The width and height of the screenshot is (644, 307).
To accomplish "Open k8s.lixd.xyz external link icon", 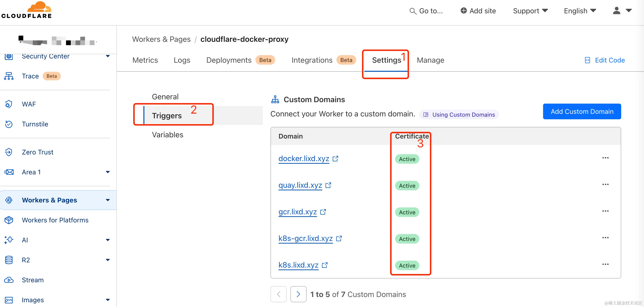I will tap(325, 265).
